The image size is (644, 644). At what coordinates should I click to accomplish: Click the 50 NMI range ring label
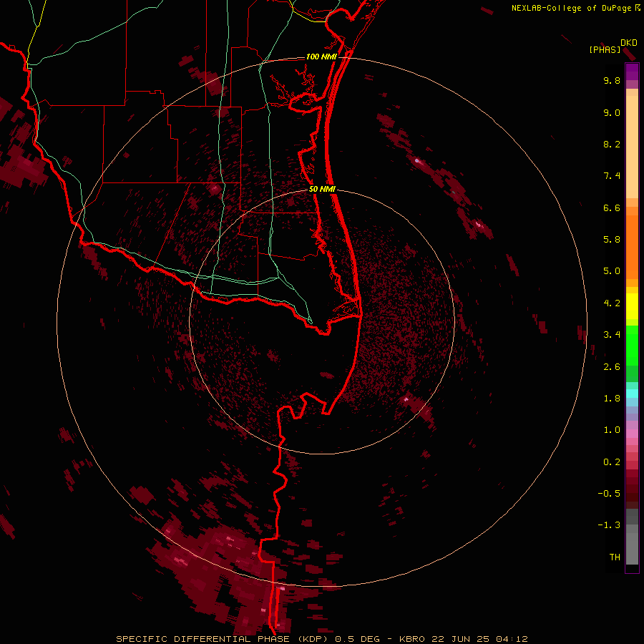pos(322,190)
